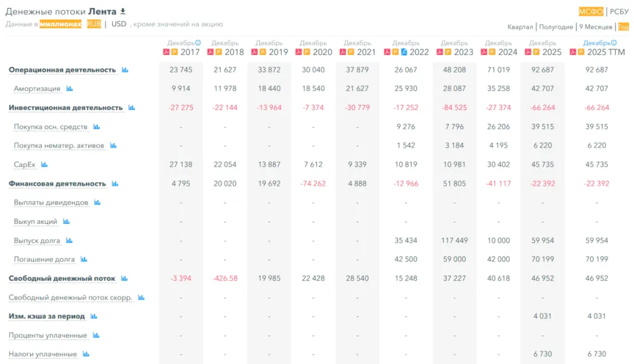Open the Амортизация row link
This screenshot has height=364, width=634.
tap(37, 89)
